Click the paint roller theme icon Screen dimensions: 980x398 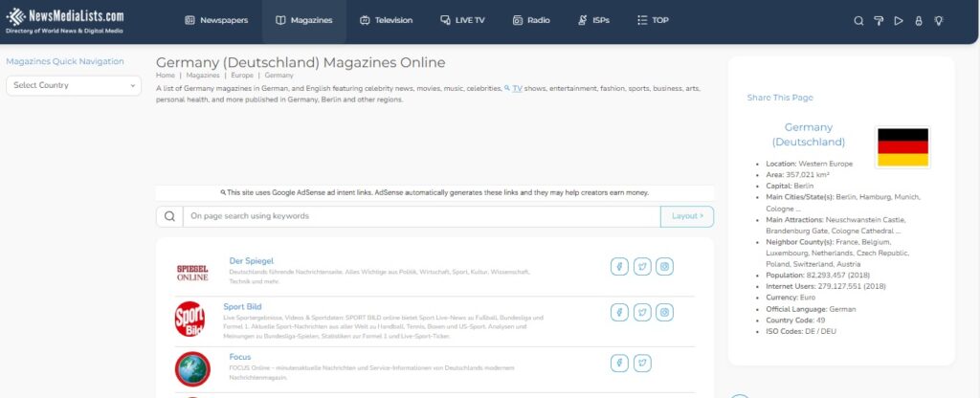click(x=879, y=21)
